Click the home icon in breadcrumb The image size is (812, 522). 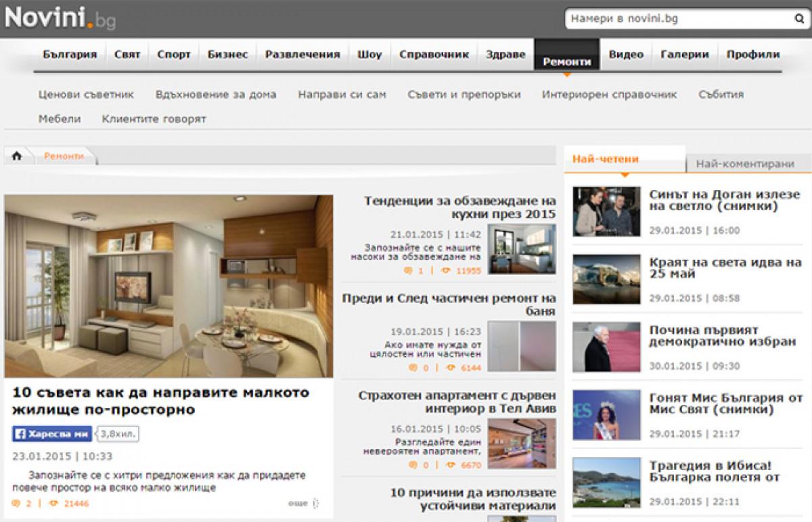coord(17,156)
